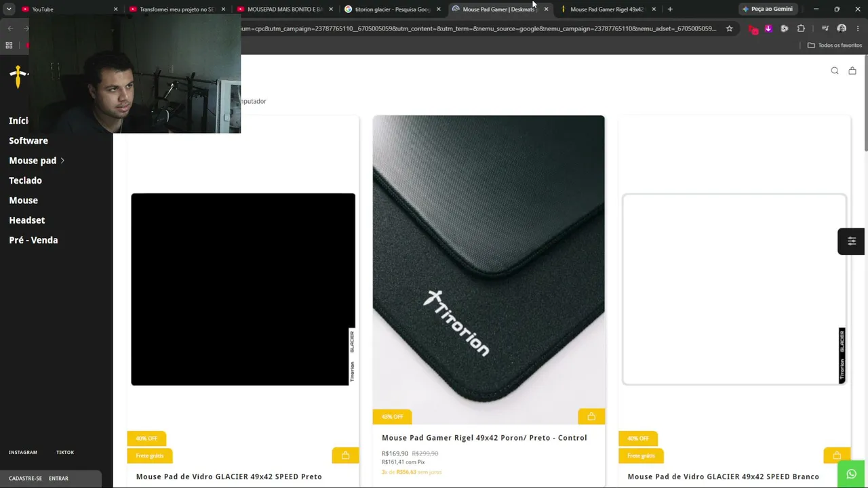
Task: Add Rigel Poron Preto Control to cart
Action: tap(591, 416)
